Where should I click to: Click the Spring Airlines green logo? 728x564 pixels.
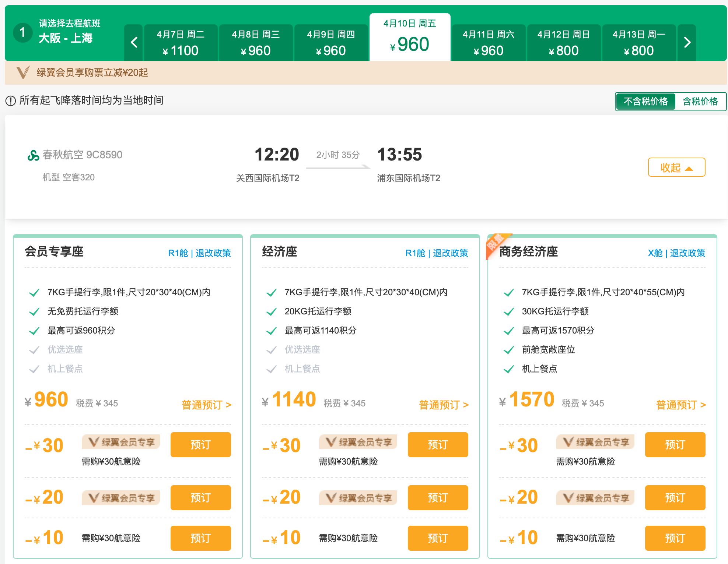tap(33, 155)
